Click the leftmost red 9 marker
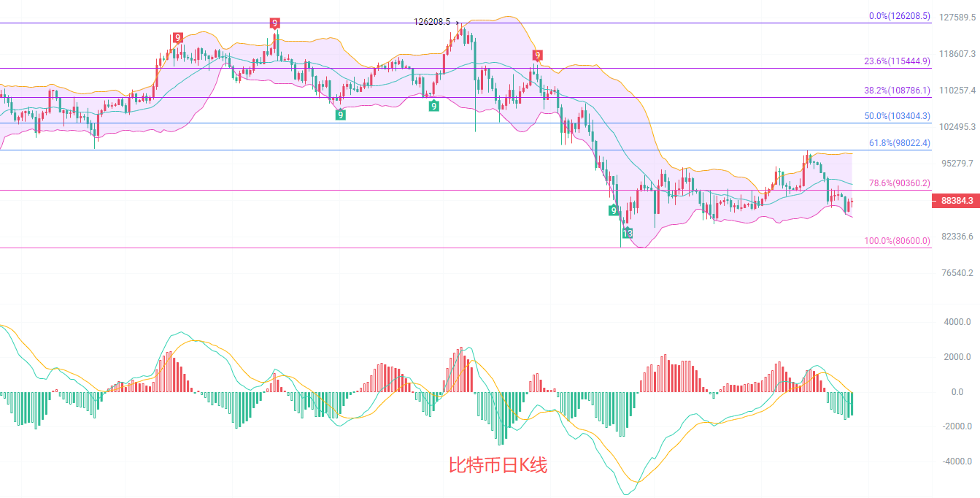This screenshot has width=980, height=498. click(x=177, y=38)
